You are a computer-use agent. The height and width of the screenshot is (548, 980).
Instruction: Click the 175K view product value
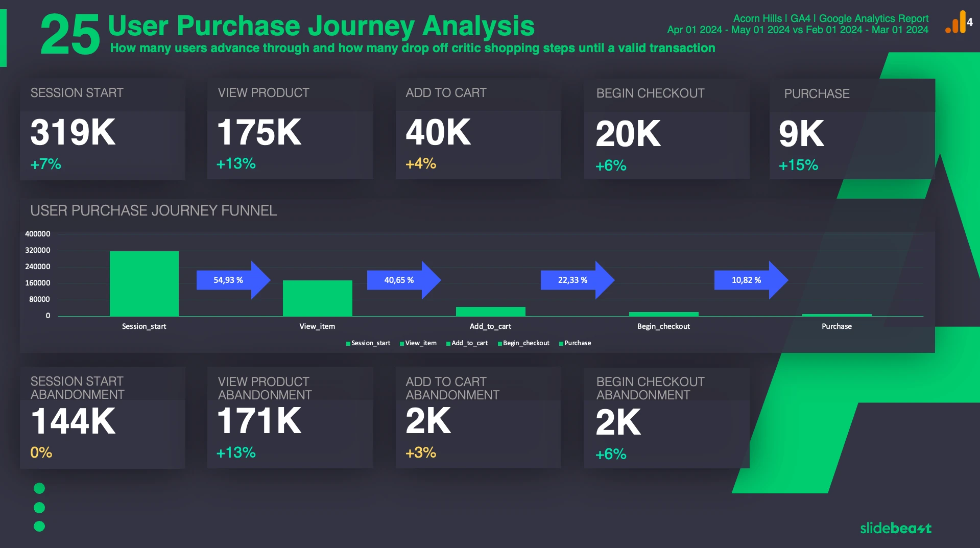[x=259, y=132]
